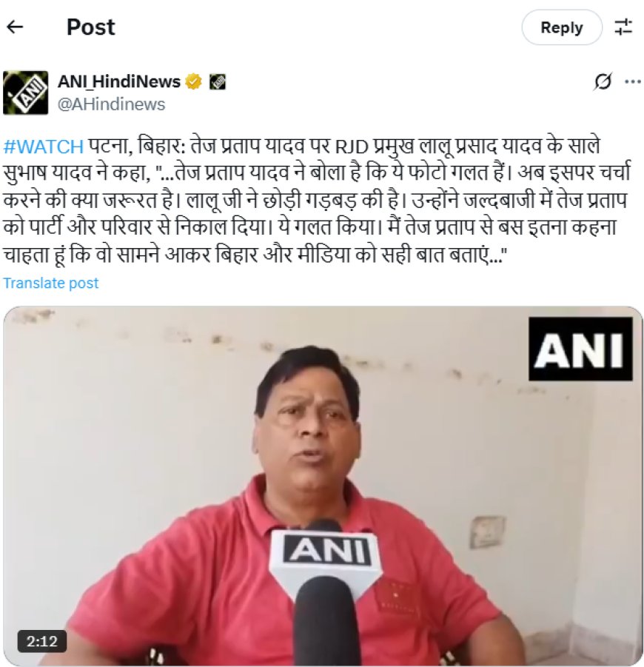The image size is (644, 667).
Task: Click the ANI watermark in the video corner
Action: 580,349
